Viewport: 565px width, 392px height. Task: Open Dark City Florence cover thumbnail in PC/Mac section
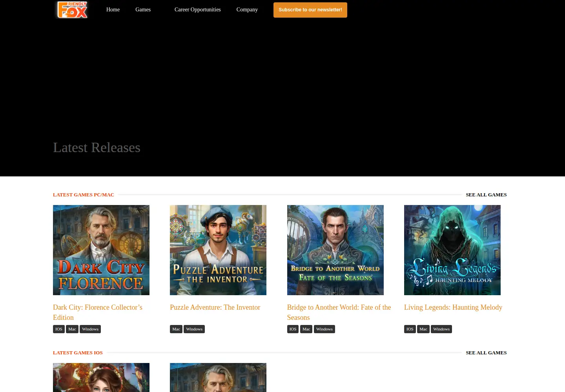coord(101,250)
